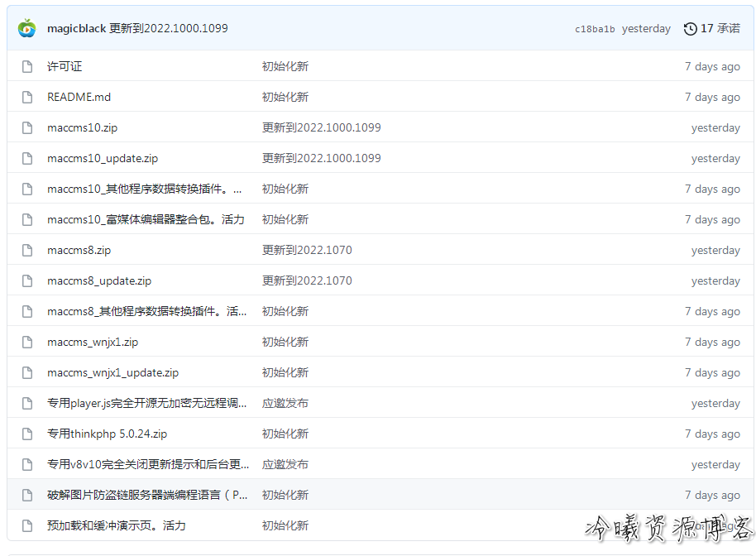Click 7 days ago in 许可证 row
Viewport: 756px width, 556px height.
(713, 66)
